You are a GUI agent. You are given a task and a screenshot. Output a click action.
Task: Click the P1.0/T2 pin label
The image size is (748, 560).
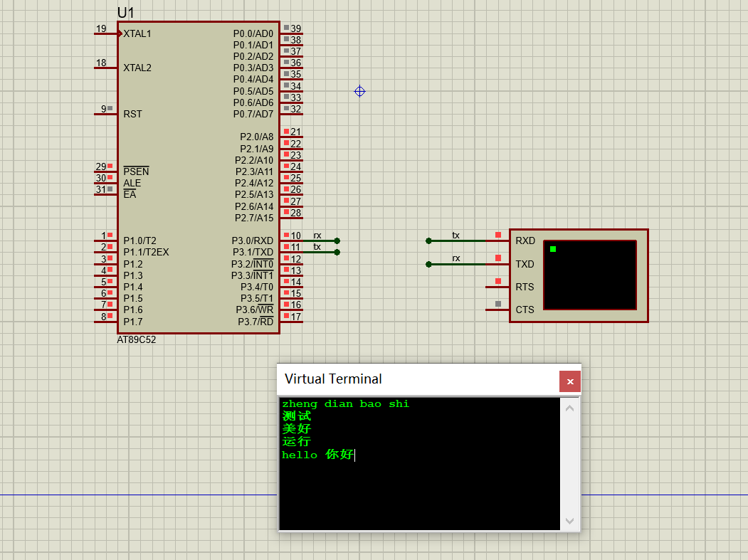(139, 241)
